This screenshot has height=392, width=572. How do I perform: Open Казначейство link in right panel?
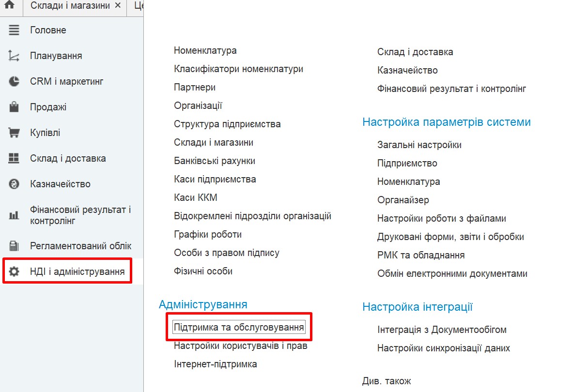407,70
